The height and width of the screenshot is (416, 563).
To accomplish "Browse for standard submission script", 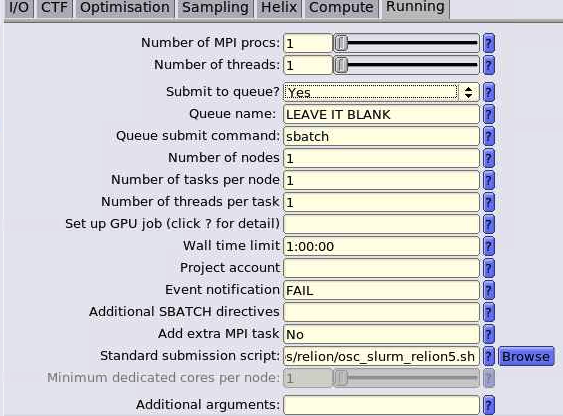I will [x=526, y=356].
